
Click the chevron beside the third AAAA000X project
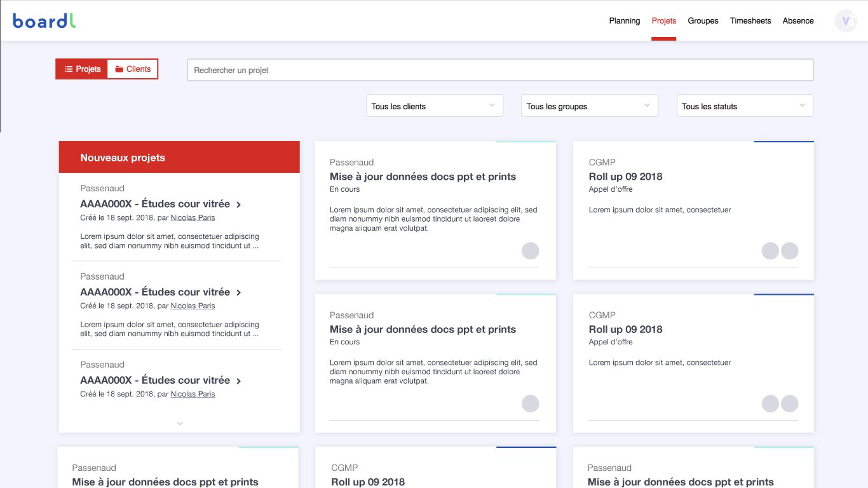point(239,381)
